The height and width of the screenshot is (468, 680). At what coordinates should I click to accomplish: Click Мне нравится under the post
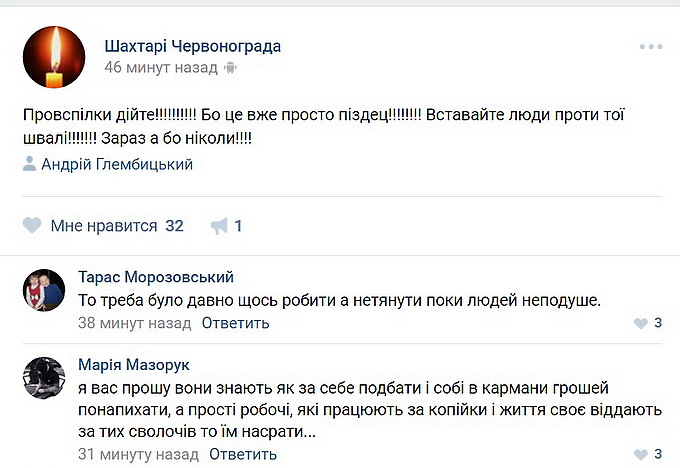click(103, 226)
